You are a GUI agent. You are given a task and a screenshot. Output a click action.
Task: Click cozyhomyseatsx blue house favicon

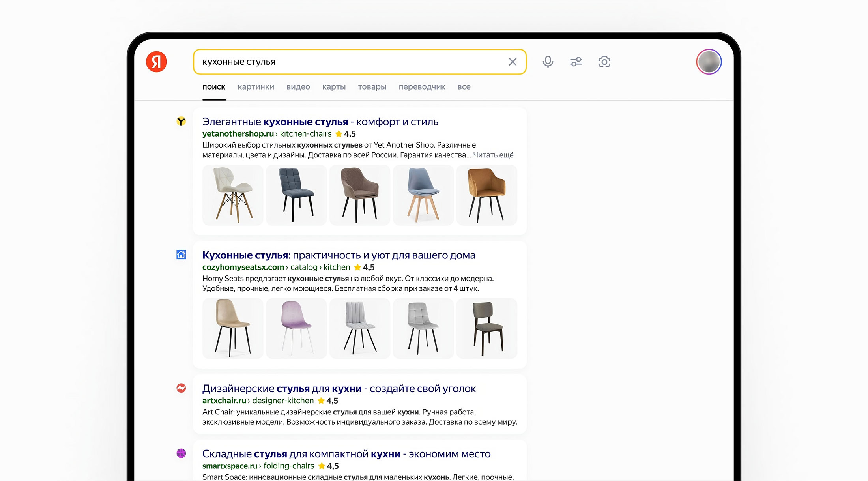coord(181,255)
